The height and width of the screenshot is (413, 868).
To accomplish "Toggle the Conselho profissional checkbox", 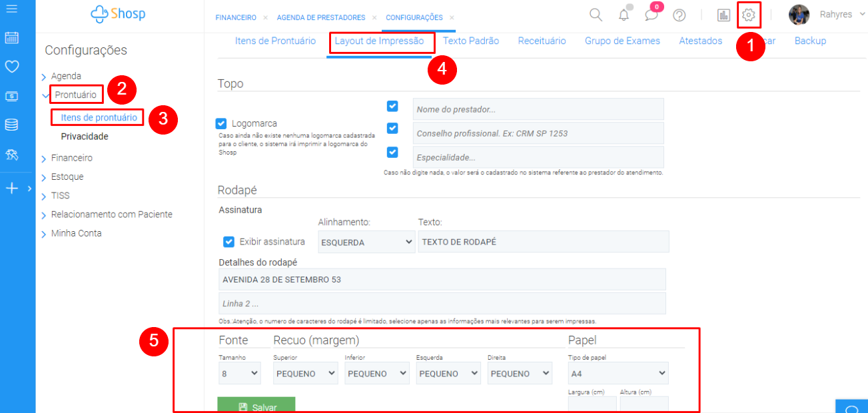I will (x=392, y=129).
